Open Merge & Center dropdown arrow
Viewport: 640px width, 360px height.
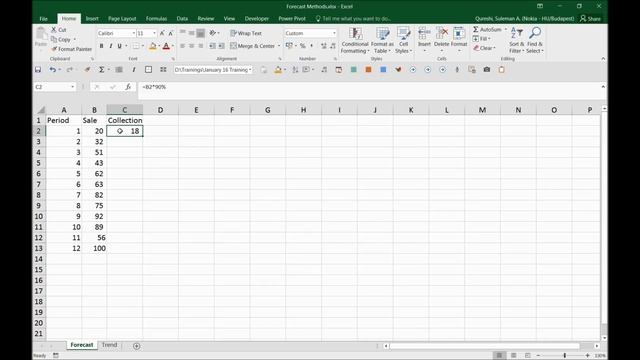279,46
